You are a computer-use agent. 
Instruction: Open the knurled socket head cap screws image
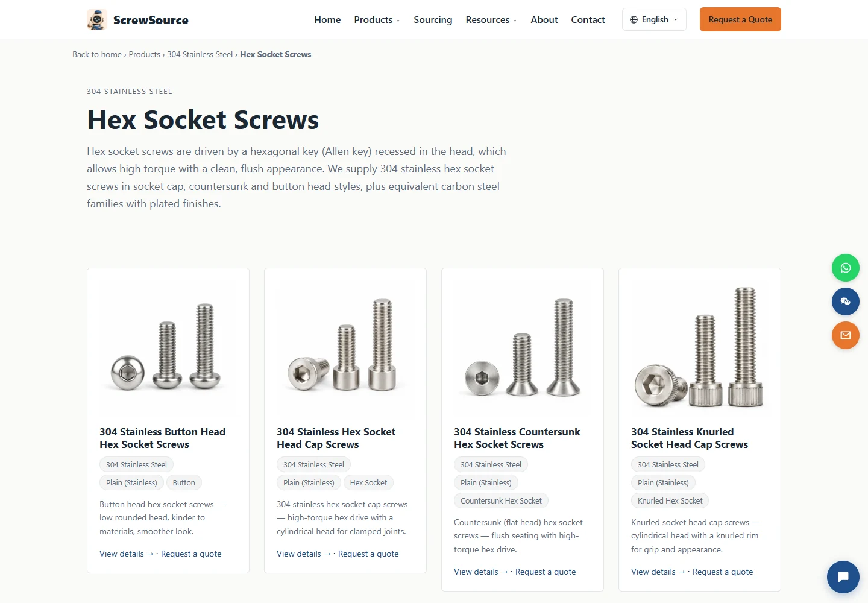click(x=700, y=350)
